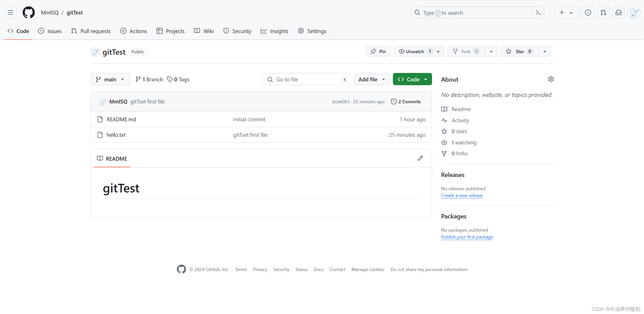
Task: Open the hamburger navigation menu
Action: (10, 12)
